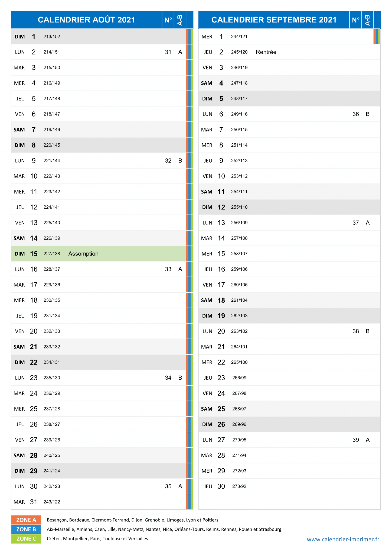
Task: Click day count 244/121 on September 1
Action: pyautogui.click(x=239, y=37)
